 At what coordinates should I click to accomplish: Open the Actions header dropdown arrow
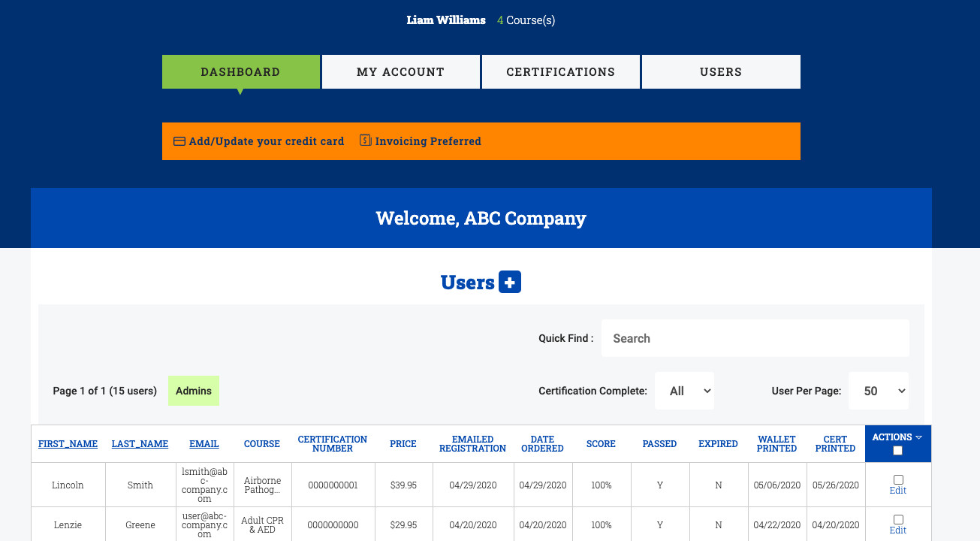tap(919, 437)
